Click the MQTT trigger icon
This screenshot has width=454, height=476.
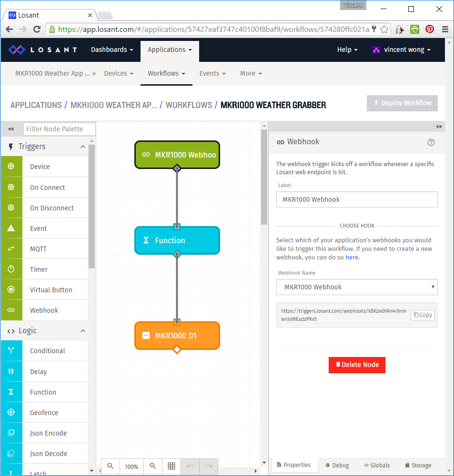point(11,248)
